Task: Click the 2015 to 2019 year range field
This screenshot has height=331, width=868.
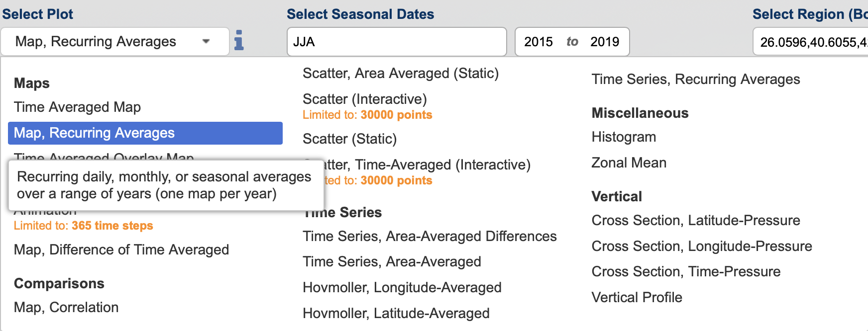Action: pos(572,42)
